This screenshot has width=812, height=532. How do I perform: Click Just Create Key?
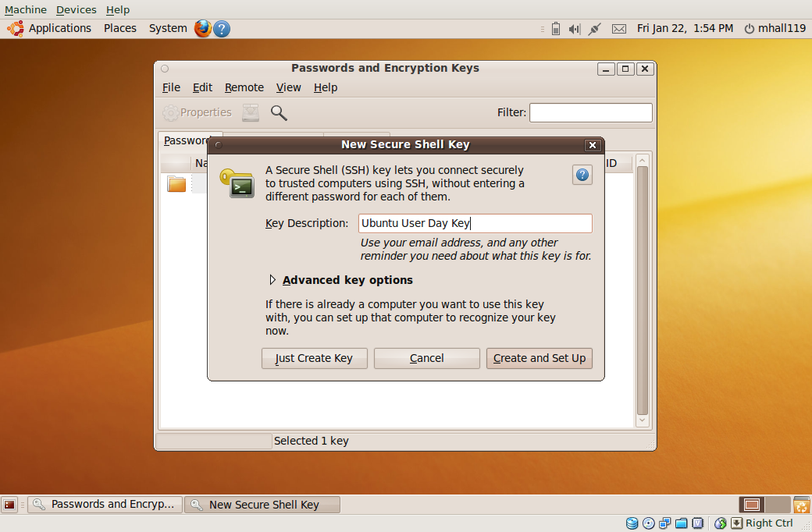pos(314,358)
